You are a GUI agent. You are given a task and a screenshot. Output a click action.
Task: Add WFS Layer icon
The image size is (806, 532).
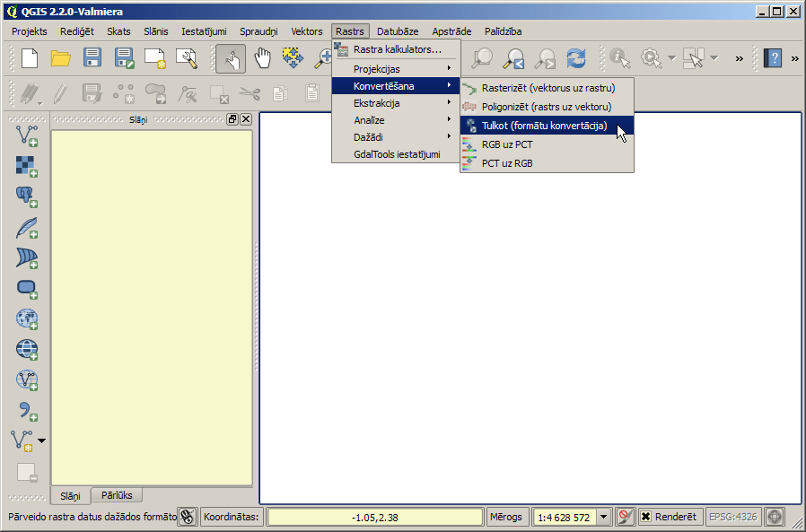pyautogui.click(x=26, y=379)
